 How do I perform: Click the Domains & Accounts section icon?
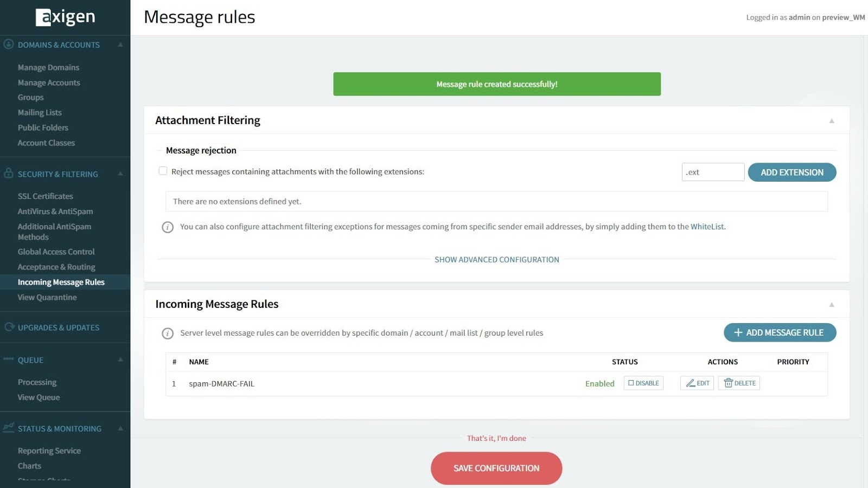pos(9,44)
